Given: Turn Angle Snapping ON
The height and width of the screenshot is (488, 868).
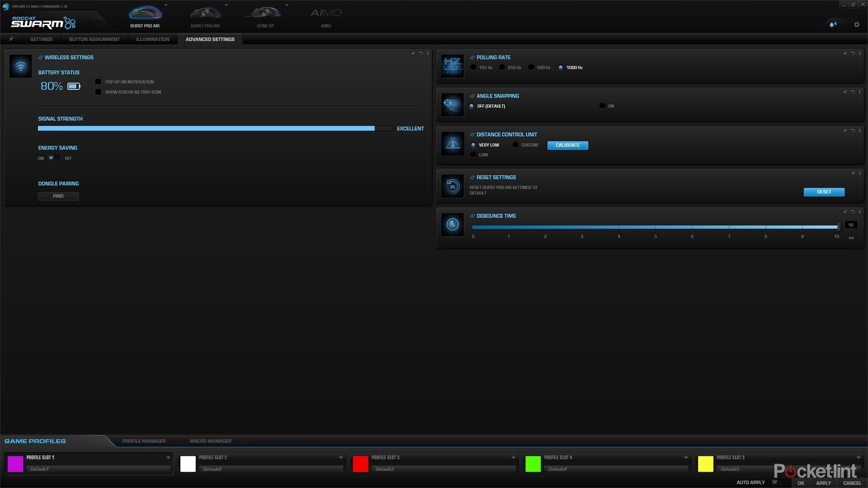Looking at the screenshot, I should coord(602,106).
